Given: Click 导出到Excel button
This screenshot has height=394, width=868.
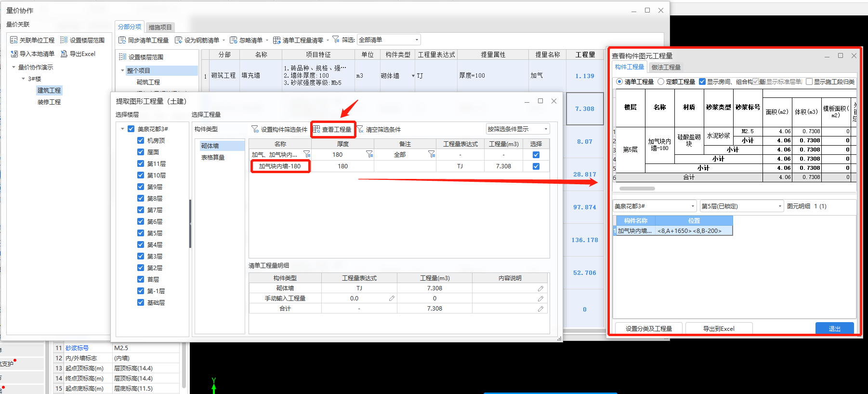Looking at the screenshot, I should coord(719,328).
